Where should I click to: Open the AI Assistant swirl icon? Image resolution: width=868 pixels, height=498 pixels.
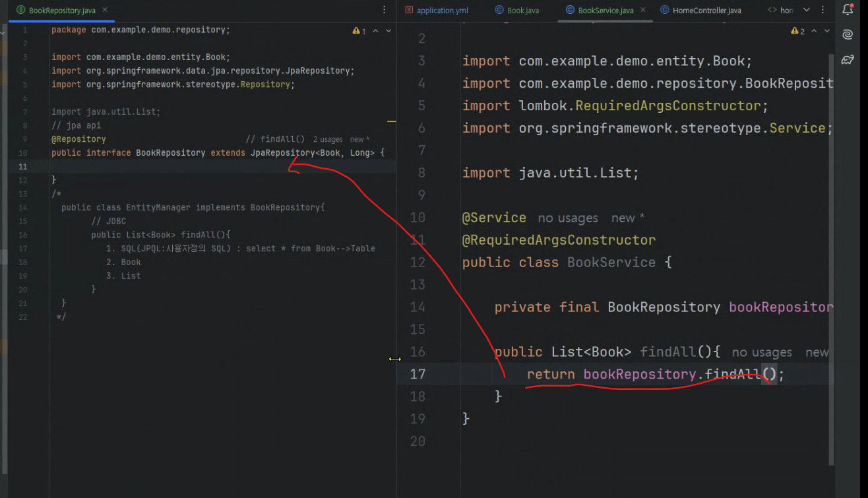tap(848, 34)
